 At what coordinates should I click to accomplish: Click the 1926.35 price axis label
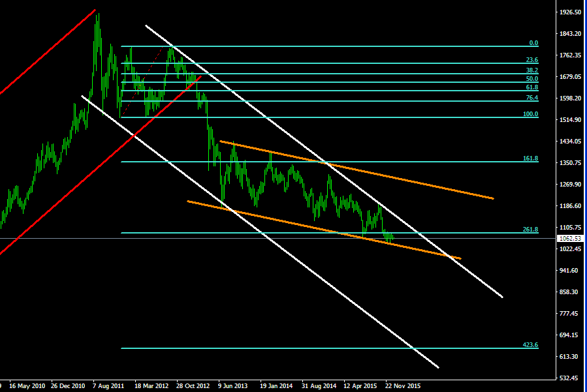[570, 12]
